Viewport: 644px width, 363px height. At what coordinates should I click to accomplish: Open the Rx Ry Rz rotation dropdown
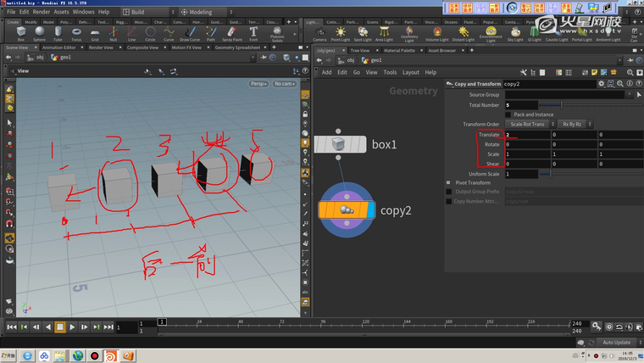(572, 125)
